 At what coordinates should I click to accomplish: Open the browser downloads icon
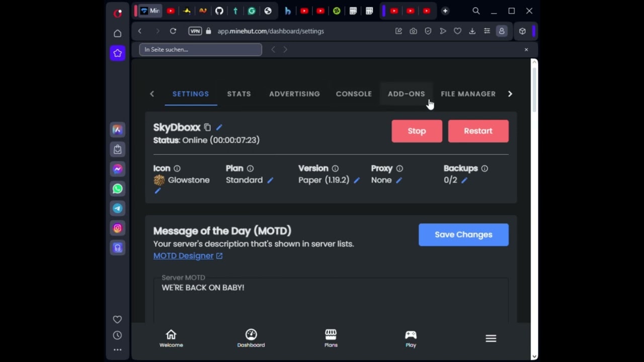click(x=472, y=31)
